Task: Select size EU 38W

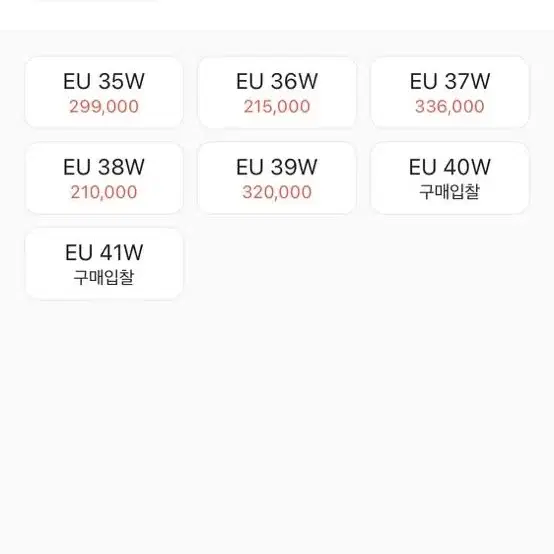Action: click(x=104, y=178)
